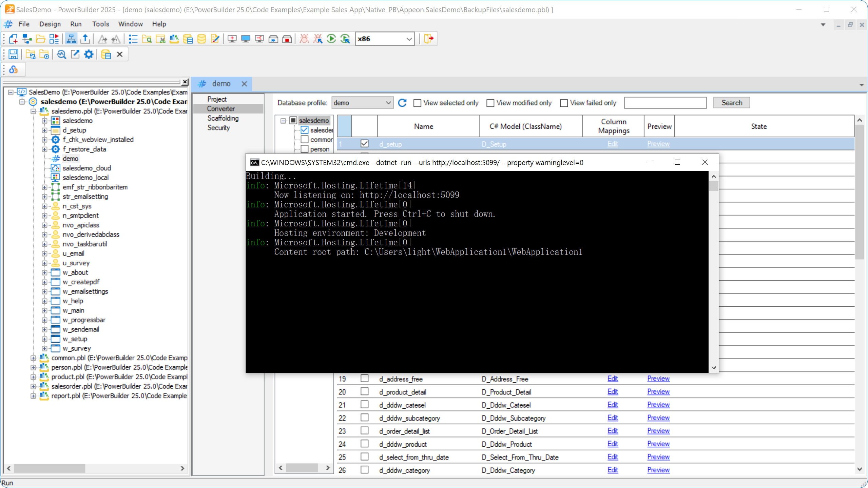
Task: Click the DB Profile toolbar icon
Action: (x=188, y=39)
